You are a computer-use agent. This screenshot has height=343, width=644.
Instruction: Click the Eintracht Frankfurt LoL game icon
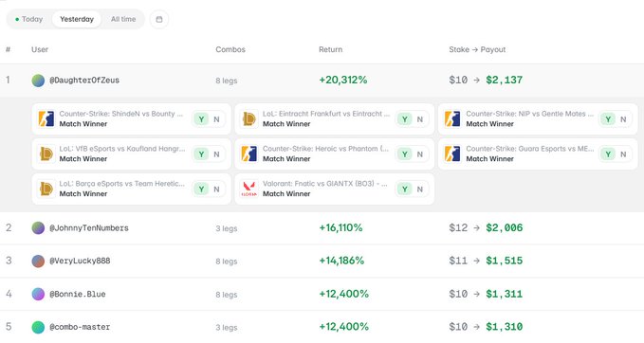tap(249, 119)
